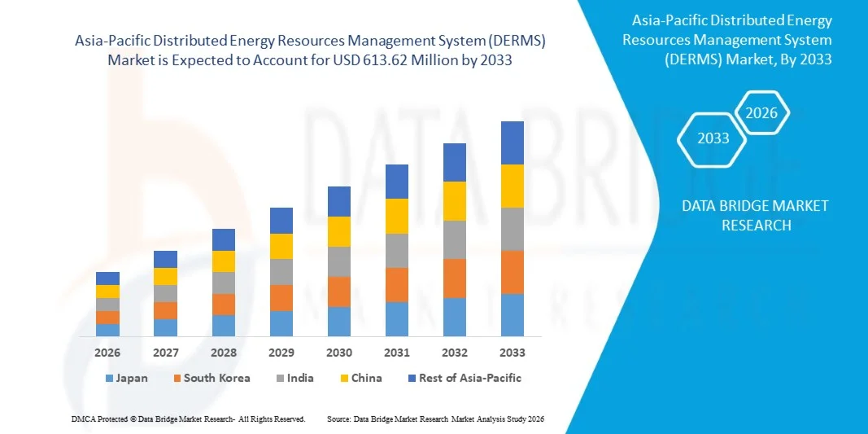The width and height of the screenshot is (868, 434).
Task: Select the 2033 x-axis label
Action: [x=513, y=353]
